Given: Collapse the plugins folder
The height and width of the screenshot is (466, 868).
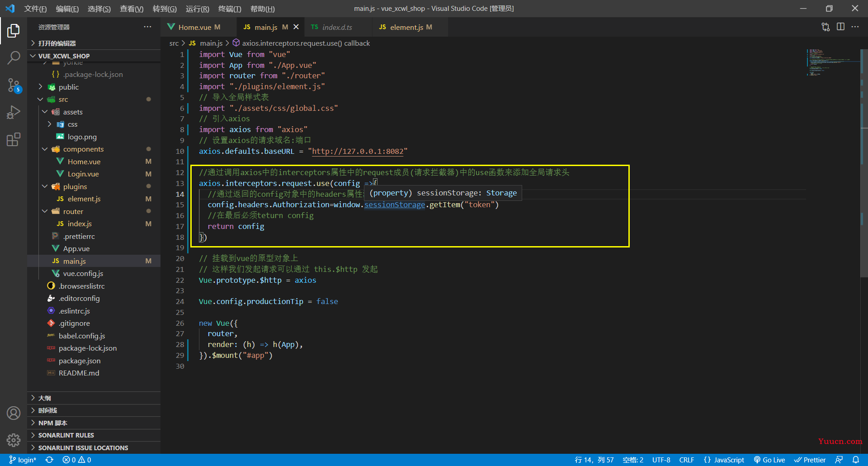Looking at the screenshot, I should (x=94, y=186).
